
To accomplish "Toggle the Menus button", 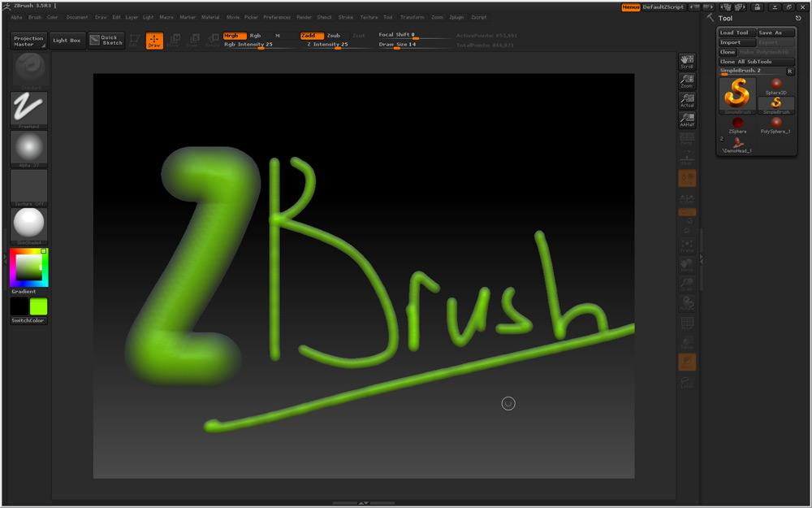I will (631, 7).
